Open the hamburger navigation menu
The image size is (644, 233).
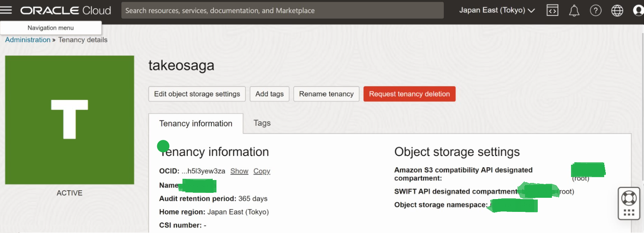tap(6, 10)
